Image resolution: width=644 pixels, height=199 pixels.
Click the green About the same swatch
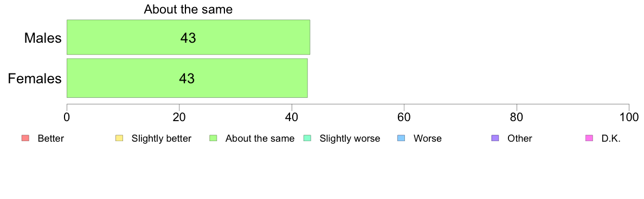213,138
